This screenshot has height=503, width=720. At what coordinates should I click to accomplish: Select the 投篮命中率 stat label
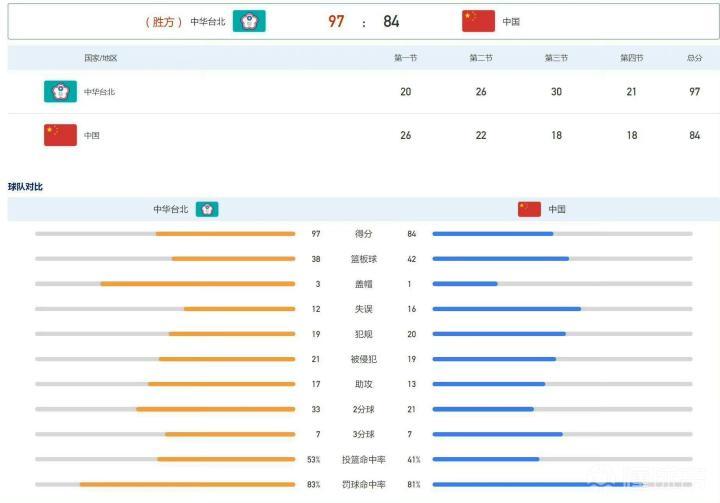[363, 459]
